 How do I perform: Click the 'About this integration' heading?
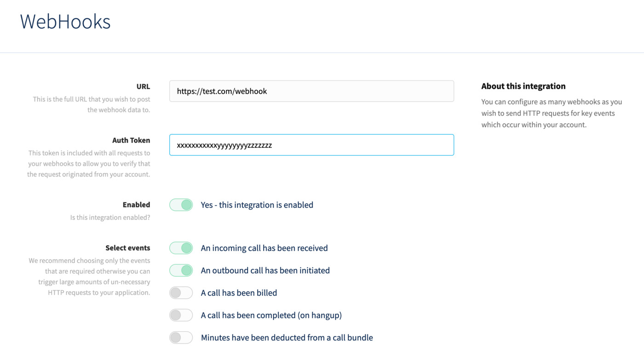tap(523, 86)
